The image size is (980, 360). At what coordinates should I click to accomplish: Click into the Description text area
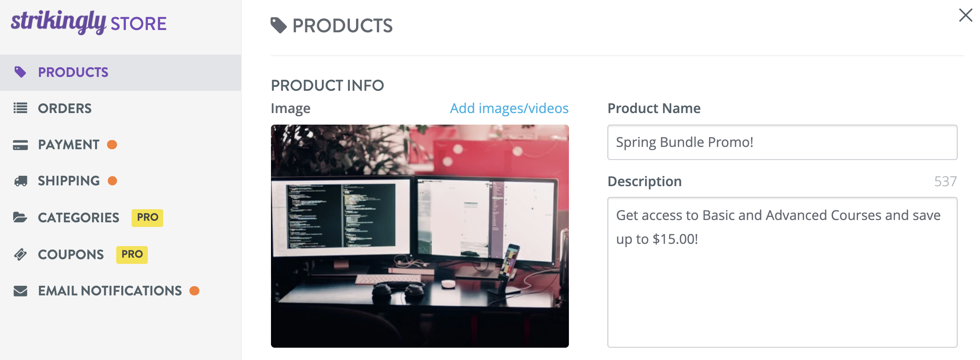tap(782, 272)
